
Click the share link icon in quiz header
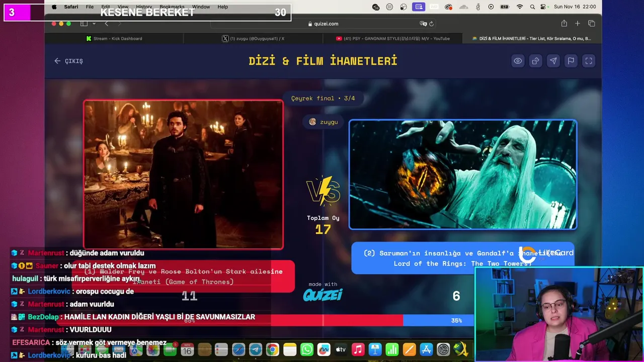click(535, 61)
